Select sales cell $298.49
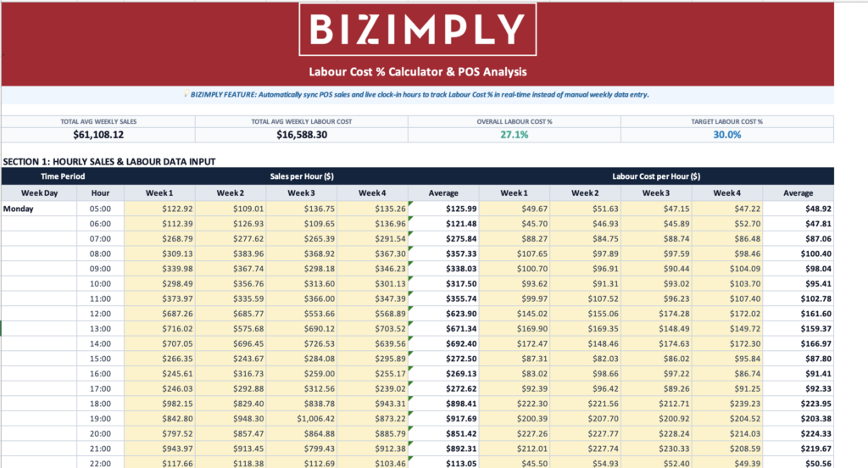Image resolution: width=868 pixels, height=468 pixels. (x=160, y=283)
